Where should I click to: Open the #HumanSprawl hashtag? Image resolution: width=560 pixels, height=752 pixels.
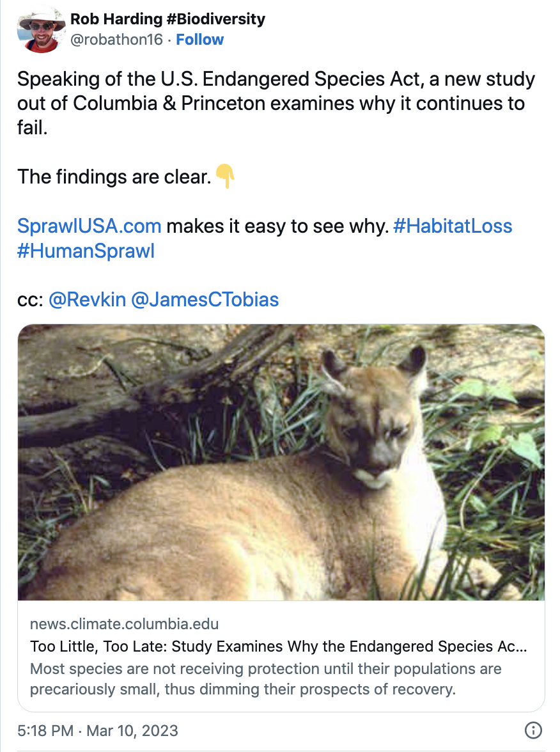[86, 251]
